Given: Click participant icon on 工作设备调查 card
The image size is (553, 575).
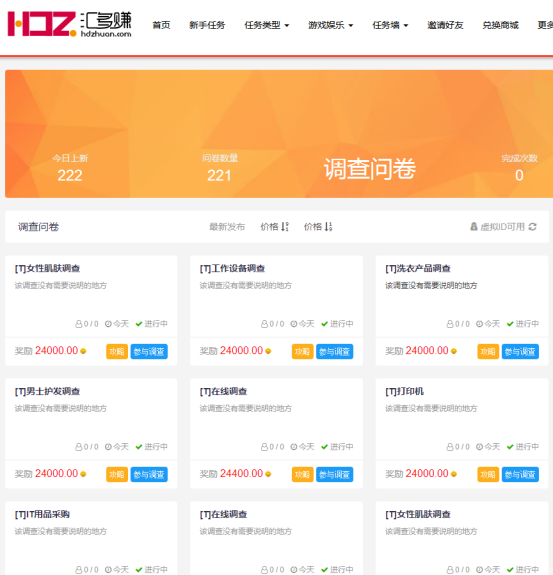Looking at the screenshot, I should (x=264, y=324).
